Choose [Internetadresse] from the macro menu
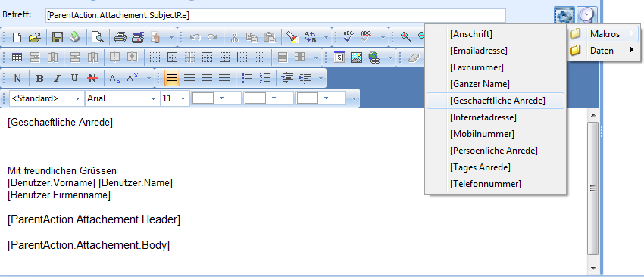This screenshot has width=644, height=277. tap(496, 117)
